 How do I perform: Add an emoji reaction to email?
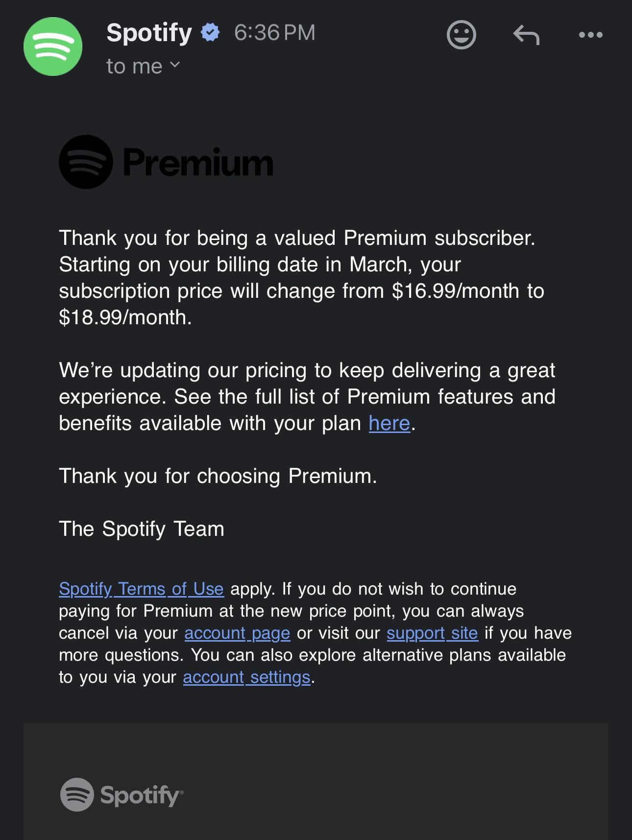click(461, 35)
